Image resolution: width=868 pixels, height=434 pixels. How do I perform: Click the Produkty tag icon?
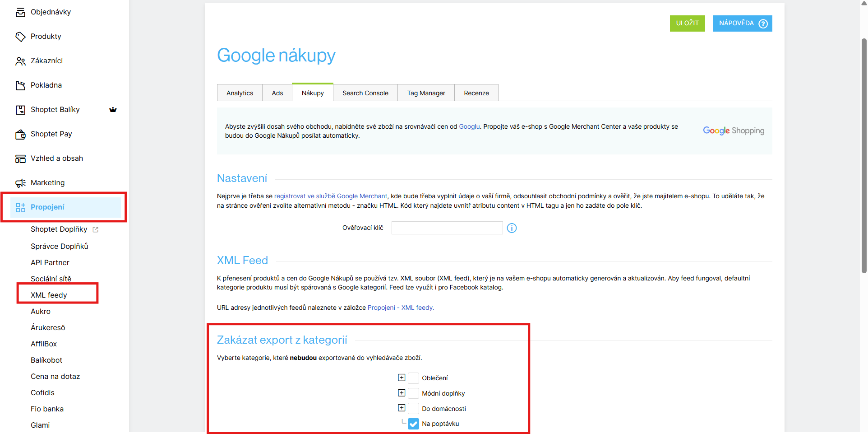[x=20, y=37]
